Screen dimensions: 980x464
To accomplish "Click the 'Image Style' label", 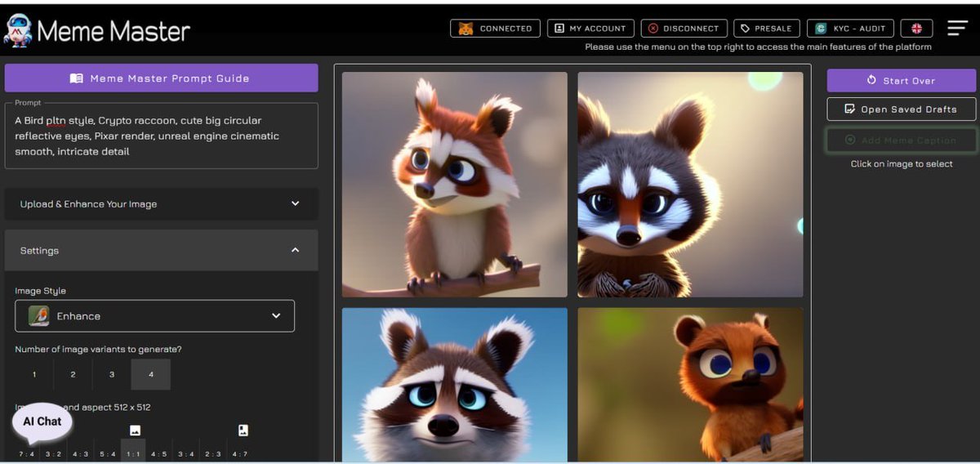I will (x=40, y=291).
